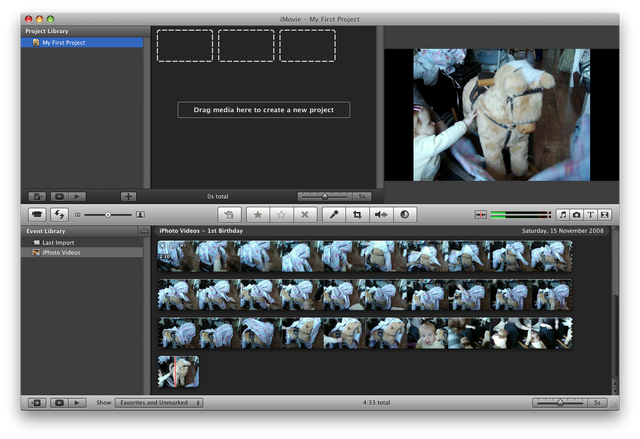Open the Transitions browser
The height and width of the screenshot is (439, 640).
click(x=604, y=215)
